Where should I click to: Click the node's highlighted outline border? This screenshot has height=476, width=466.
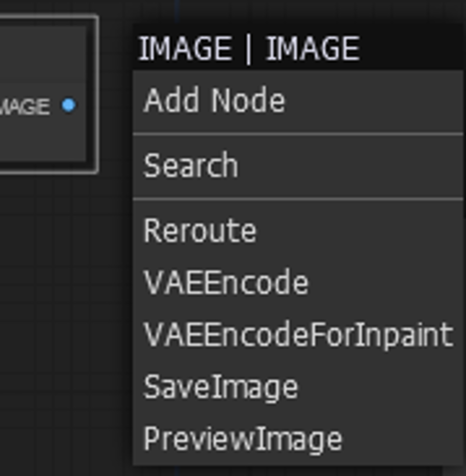97,94
